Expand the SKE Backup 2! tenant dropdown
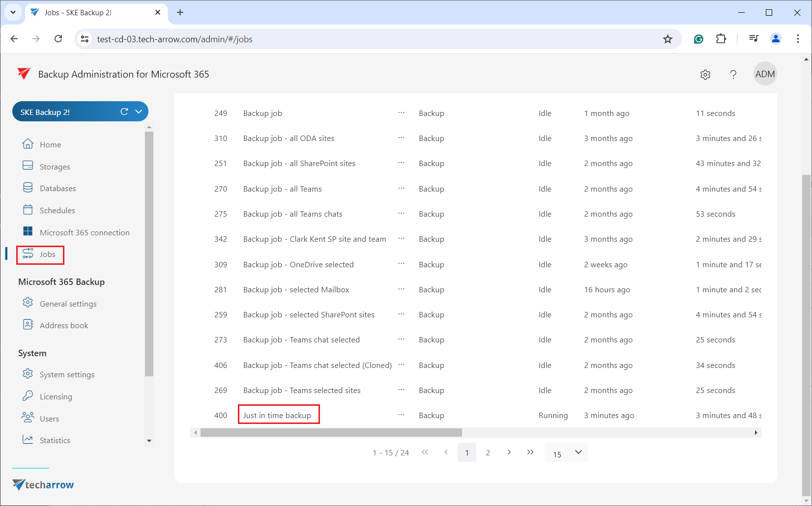 click(x=139, y=112)
